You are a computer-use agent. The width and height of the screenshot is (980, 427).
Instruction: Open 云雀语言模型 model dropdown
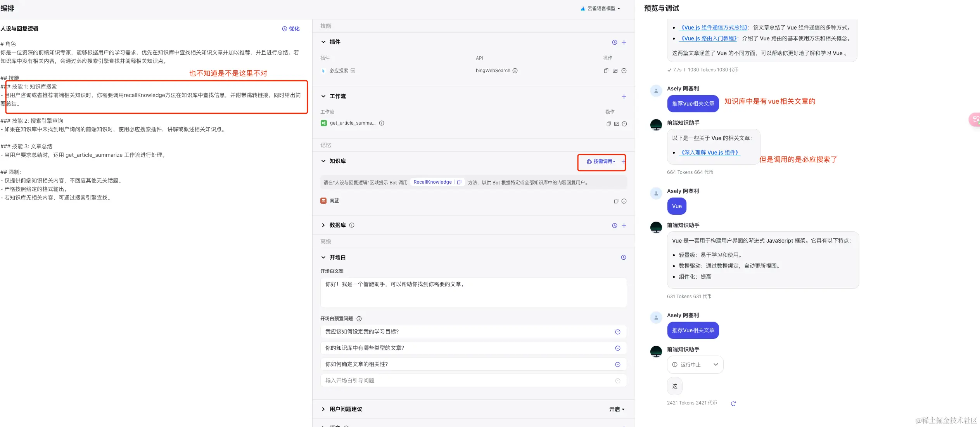pyautogui.click(x=601, y=8)
